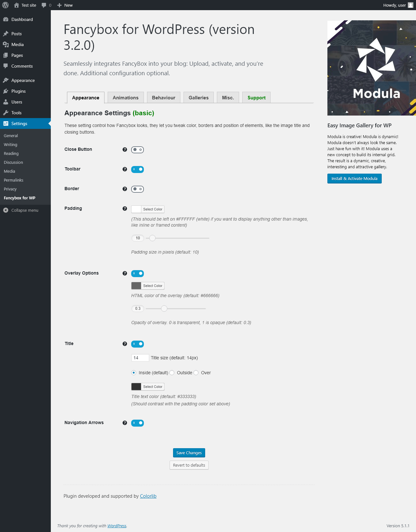Open the Discussion settings submenu

coord(13,162)
